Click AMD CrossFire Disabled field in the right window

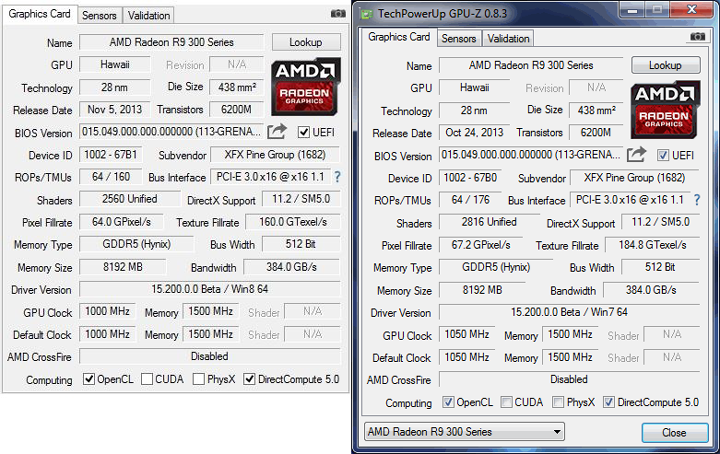[x=569, y=379]
